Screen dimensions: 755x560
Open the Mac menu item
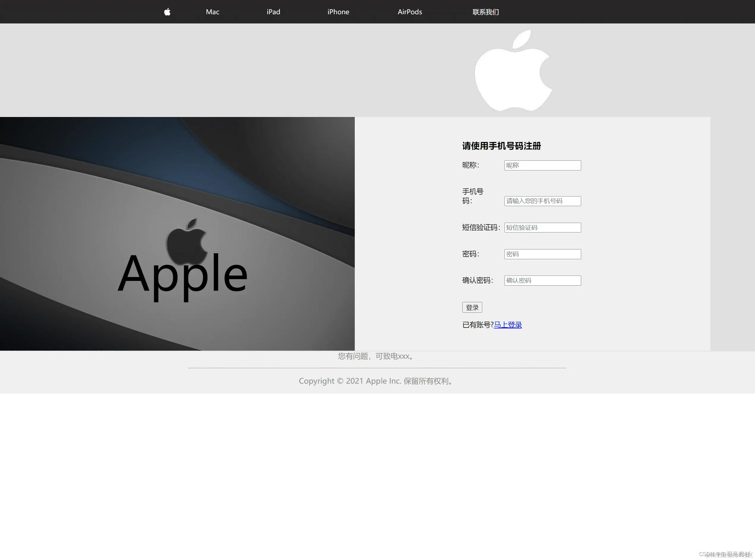pos(212,12)
